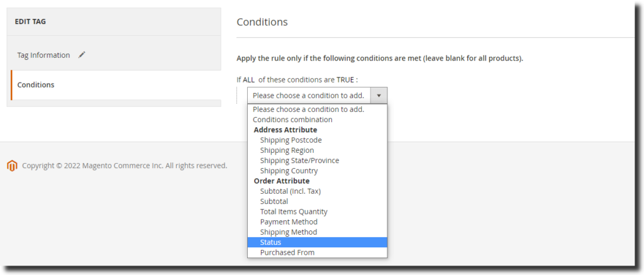Click the Magento logo in footer
Viewport: 644px width, 275px height.
pos(12,166)
